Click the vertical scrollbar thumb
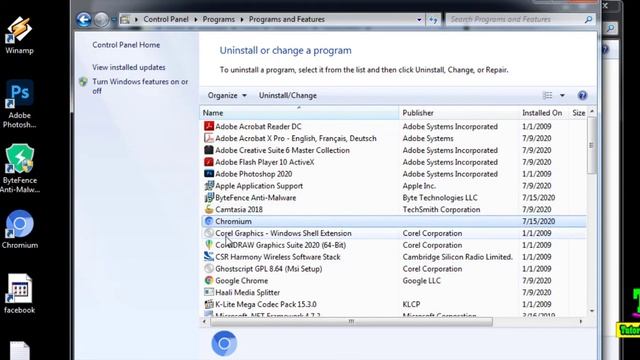 click(591, 145)
